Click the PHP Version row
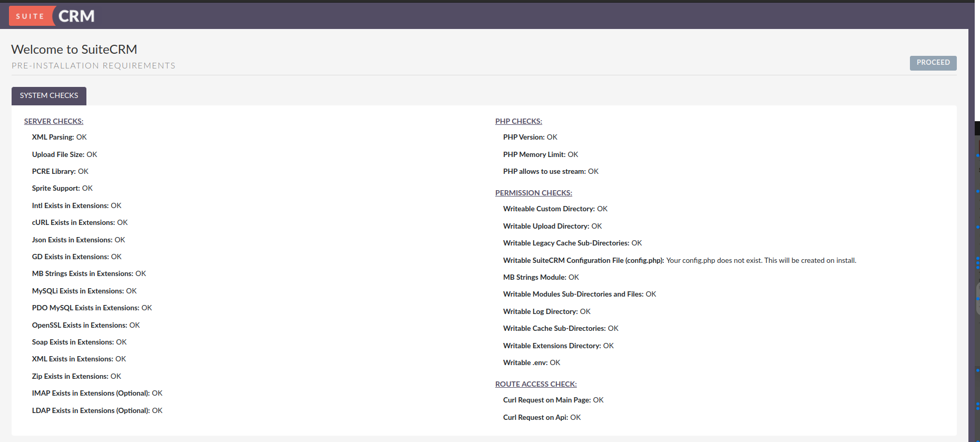Screen dimensions: 980x442 pyautogui.click(x=530, y=137)
